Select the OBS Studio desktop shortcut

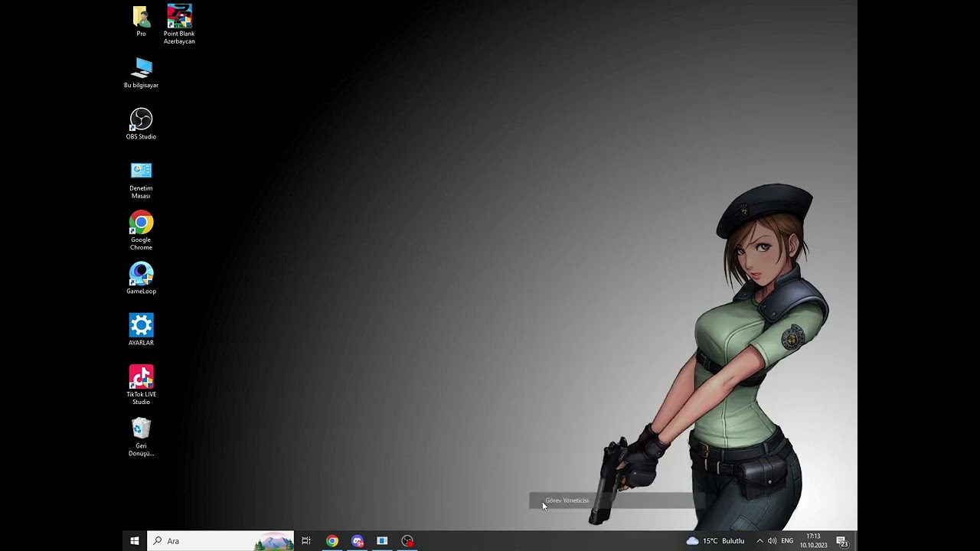(x=141, y=124)
